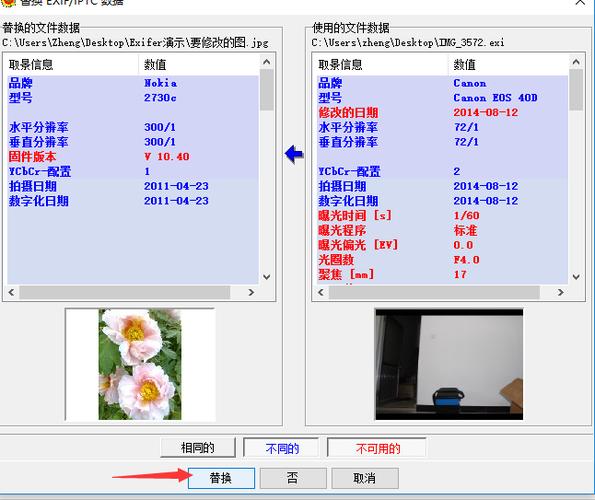Select the red 固件版本 V 10.40 row
Screen dimensions: 595x500
click(133, 157)
